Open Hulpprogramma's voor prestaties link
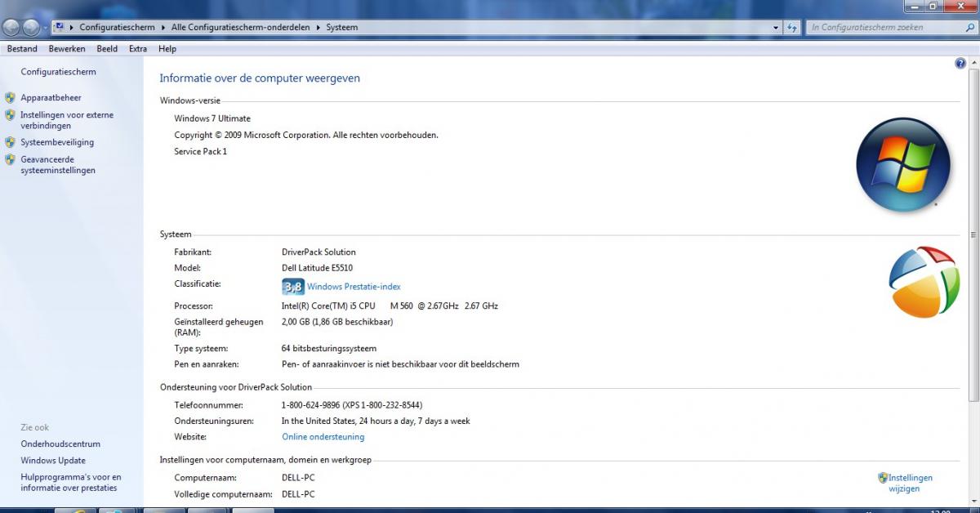The height and width of the screenshot is (513, 980). point(71,483)
